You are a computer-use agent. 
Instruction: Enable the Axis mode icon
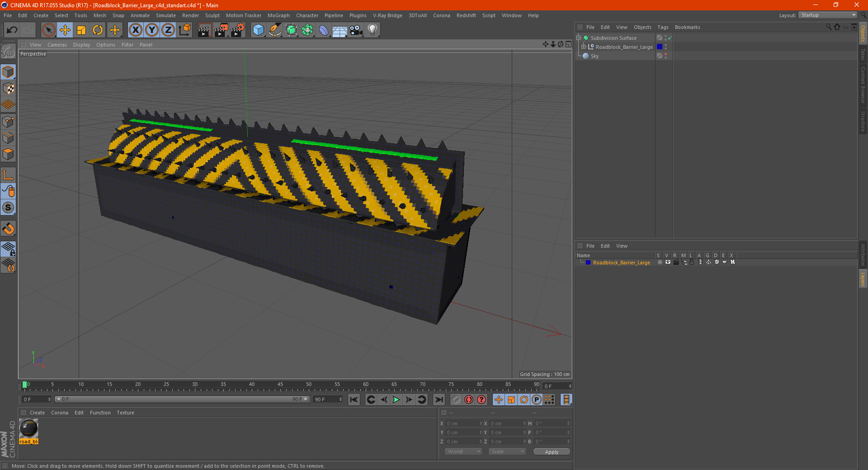point(9,175)
